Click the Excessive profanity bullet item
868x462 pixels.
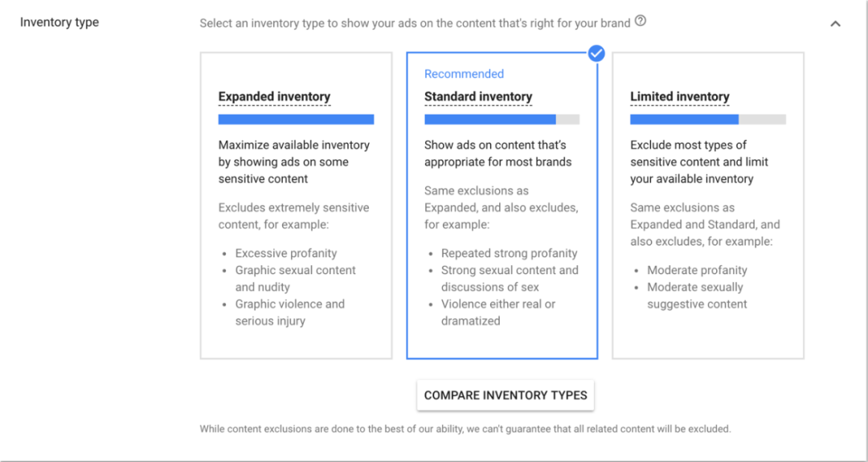pos(286,253)
